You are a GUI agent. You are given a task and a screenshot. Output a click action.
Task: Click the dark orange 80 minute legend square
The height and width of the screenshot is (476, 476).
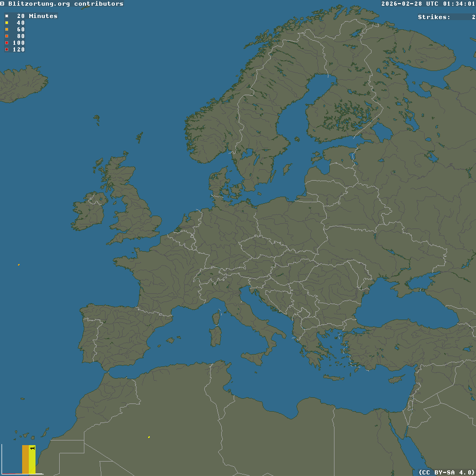[x=7, y=36]
